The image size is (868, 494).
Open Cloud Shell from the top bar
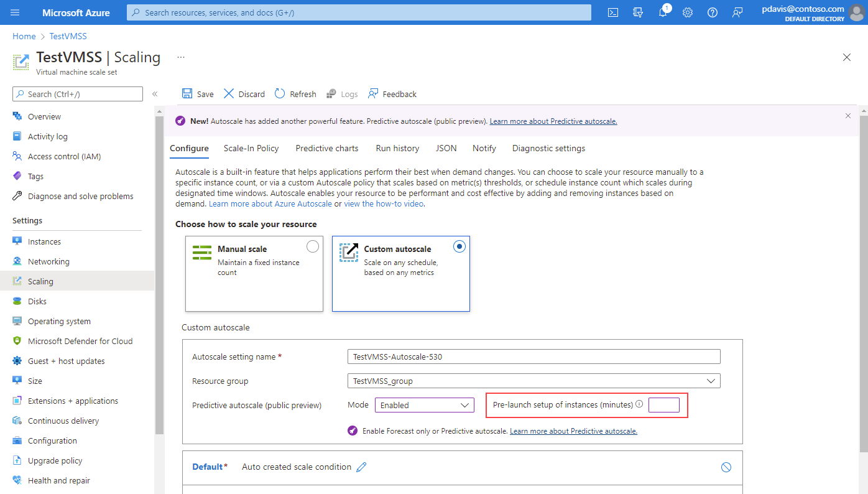click(612, 12)
